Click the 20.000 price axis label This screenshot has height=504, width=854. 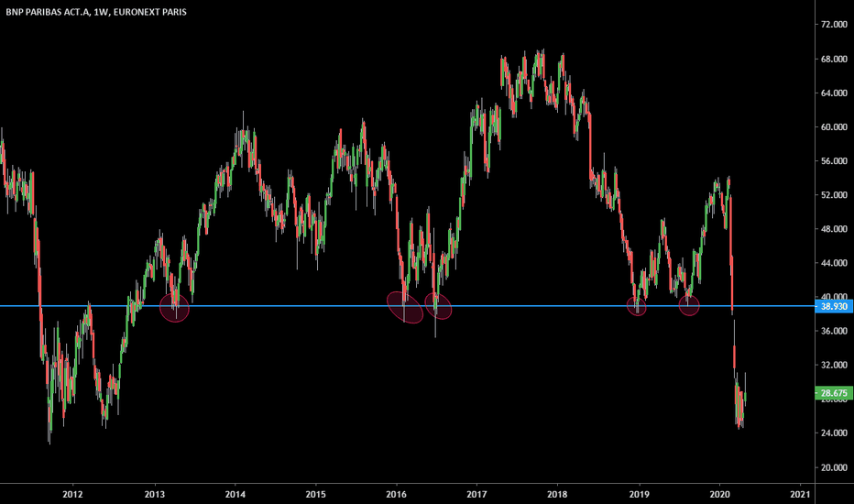(834, 467)
